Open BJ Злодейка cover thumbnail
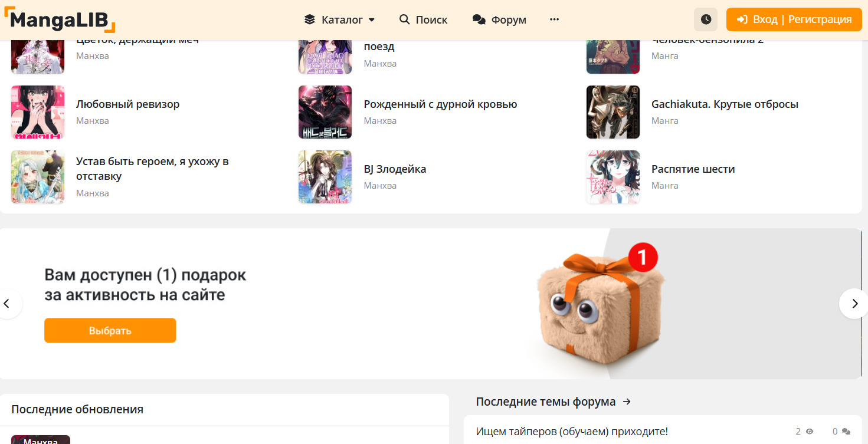Viewport: 868px width, 444px height. coord(325,177)
